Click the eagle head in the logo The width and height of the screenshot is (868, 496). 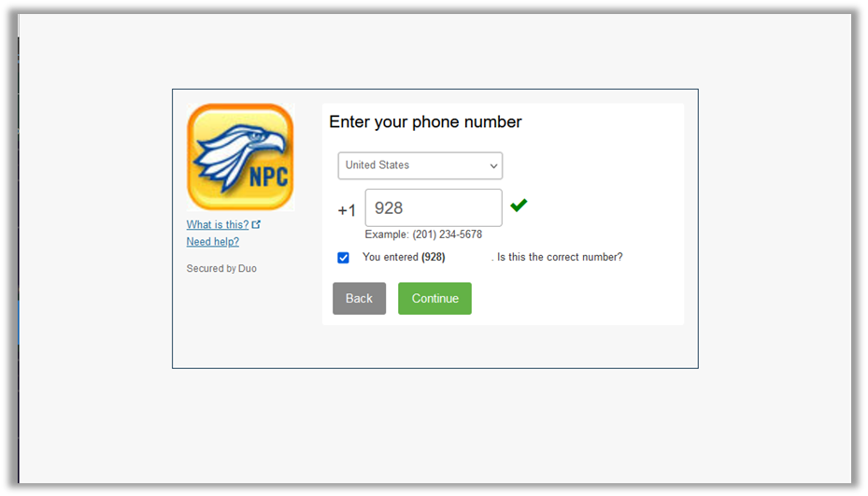(260, 138)
